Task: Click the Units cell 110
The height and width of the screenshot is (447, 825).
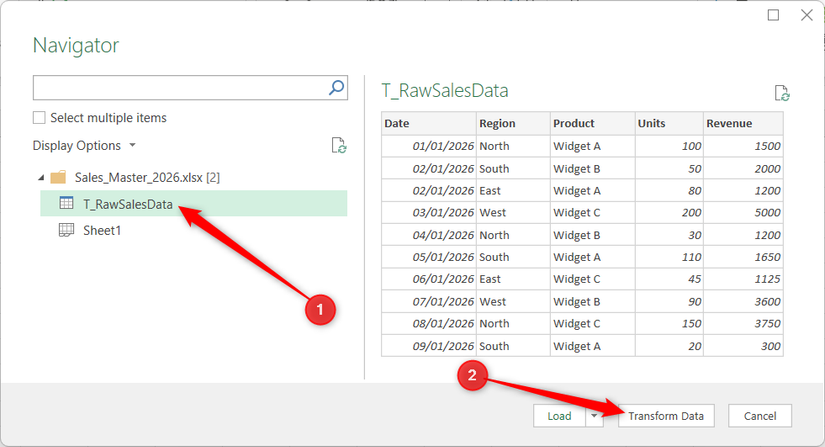Action: [669, 257]
